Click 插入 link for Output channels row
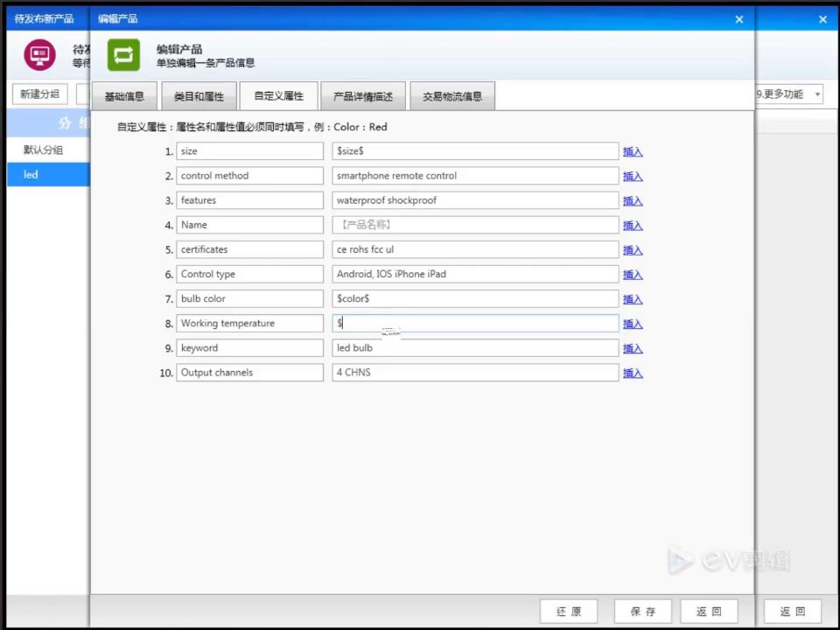This screenshot has height=630, width=840. 633,374
